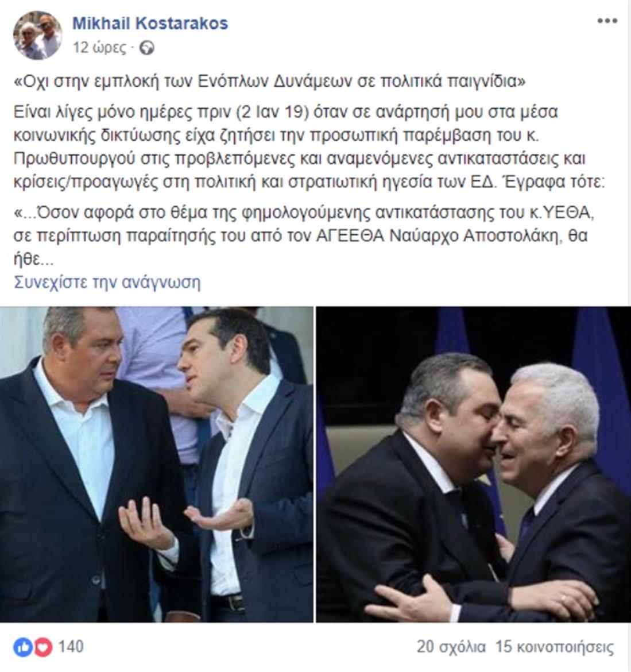Open the three-dot post options menu

pyautogui.click(x=607, y=21)
